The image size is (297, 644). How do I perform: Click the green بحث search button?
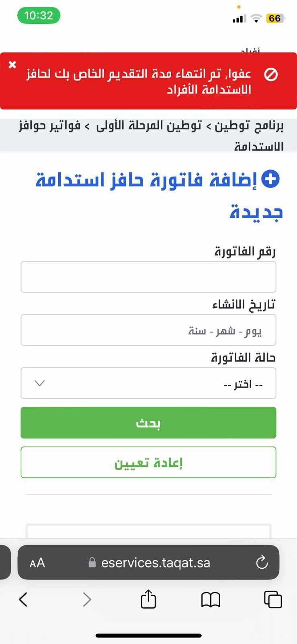tap(148, 423)
